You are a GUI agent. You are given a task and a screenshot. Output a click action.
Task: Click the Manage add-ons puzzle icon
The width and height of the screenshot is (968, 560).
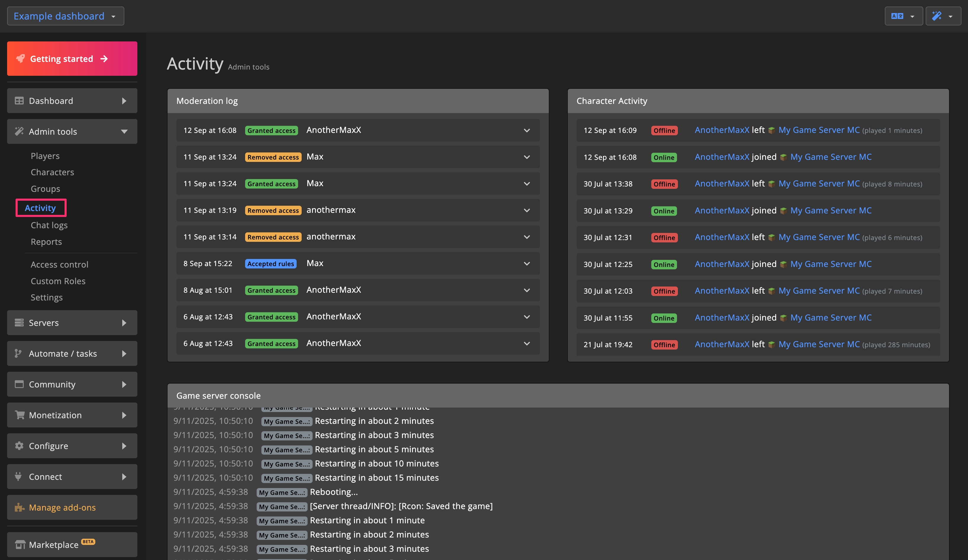point(19,507)
